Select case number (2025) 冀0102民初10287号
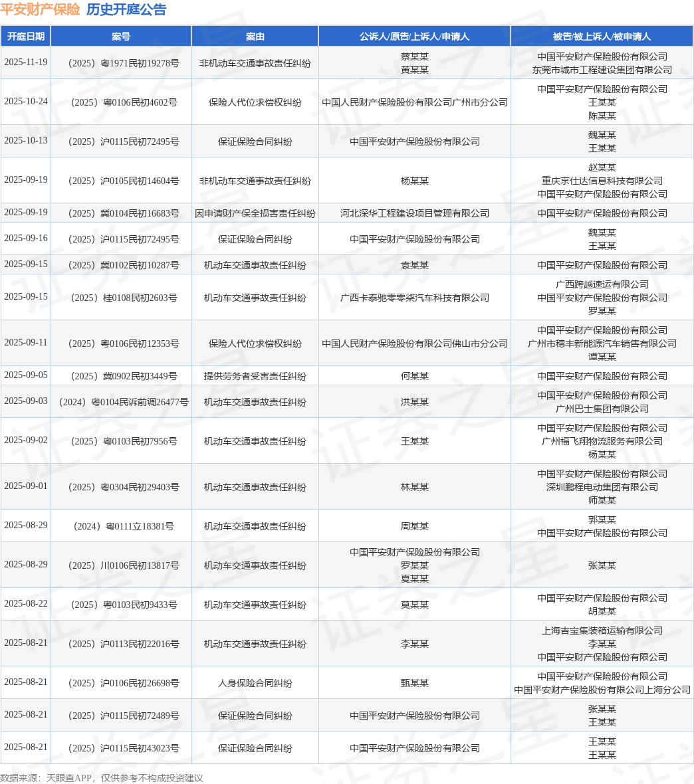694x784 pixels. click(121, 265)
